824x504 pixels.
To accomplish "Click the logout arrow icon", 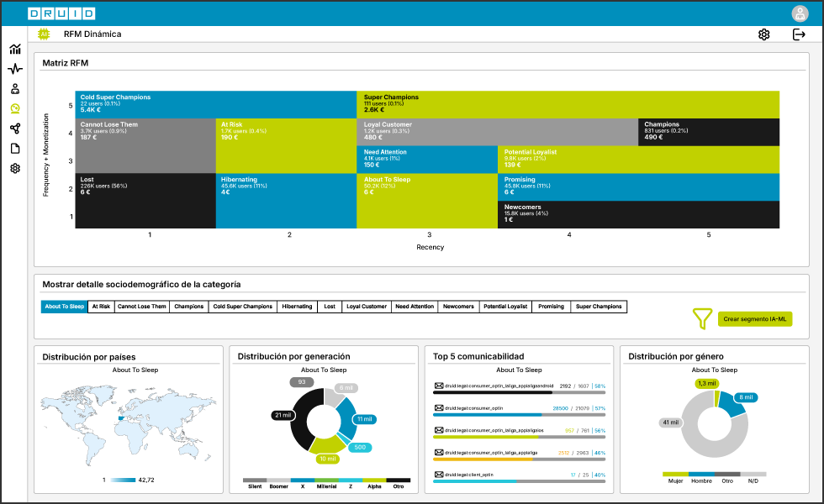I will [799, 34].
